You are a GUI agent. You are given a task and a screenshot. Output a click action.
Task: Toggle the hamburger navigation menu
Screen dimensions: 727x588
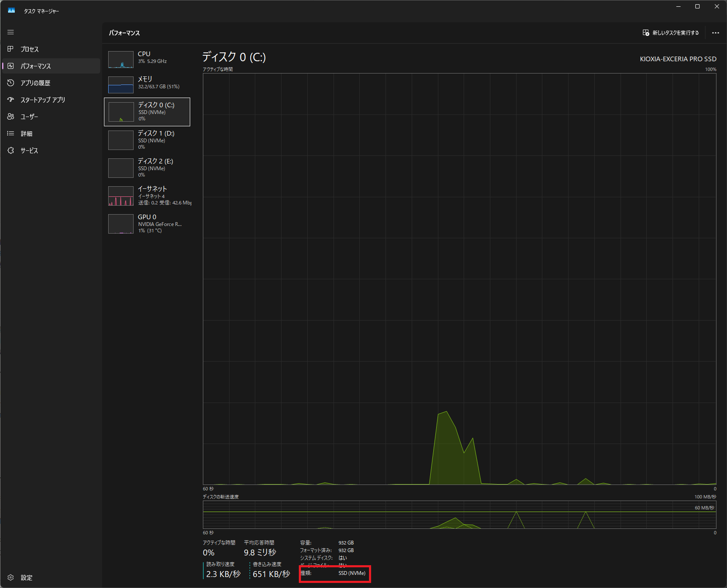[x=11, y=32]
